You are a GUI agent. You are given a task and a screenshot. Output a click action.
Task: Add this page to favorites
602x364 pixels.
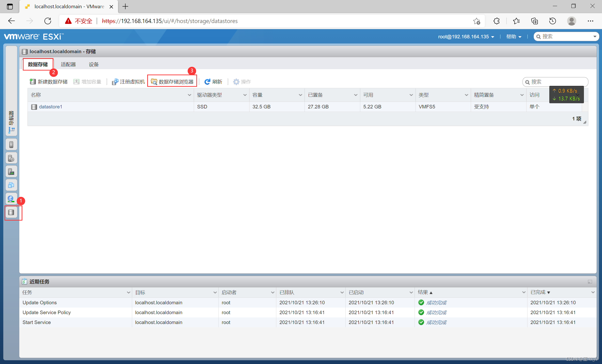pos(477,21)
